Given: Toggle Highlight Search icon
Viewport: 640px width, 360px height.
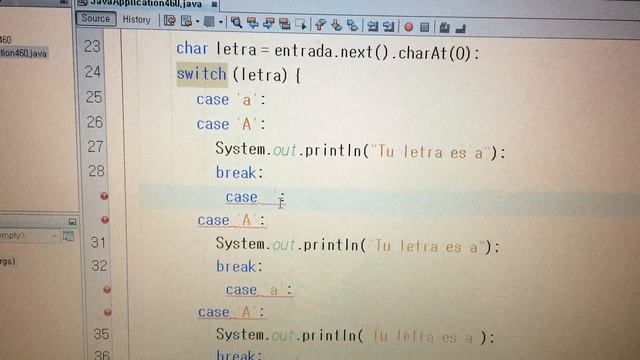Looking at the screenshot, I should [x=284, y=24].
